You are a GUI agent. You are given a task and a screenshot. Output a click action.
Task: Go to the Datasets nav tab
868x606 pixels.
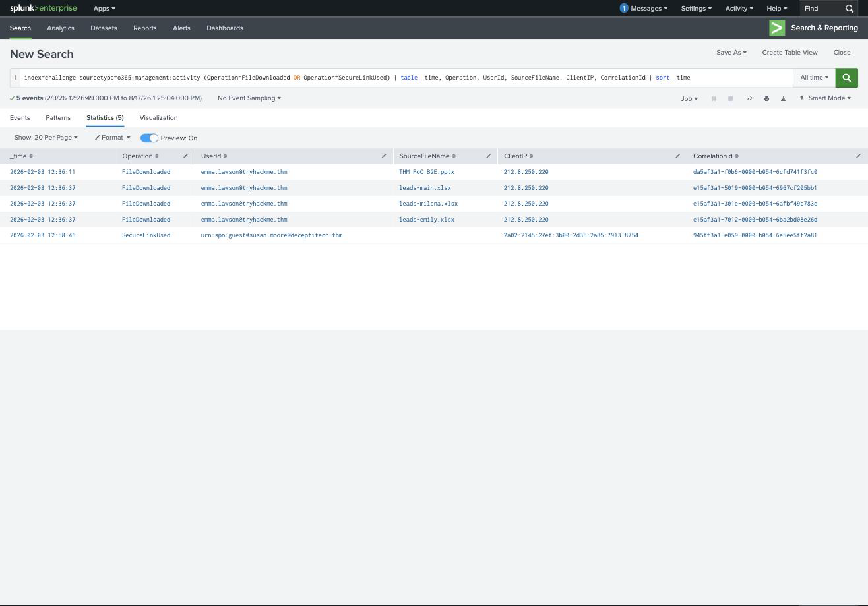pos(104,28)
